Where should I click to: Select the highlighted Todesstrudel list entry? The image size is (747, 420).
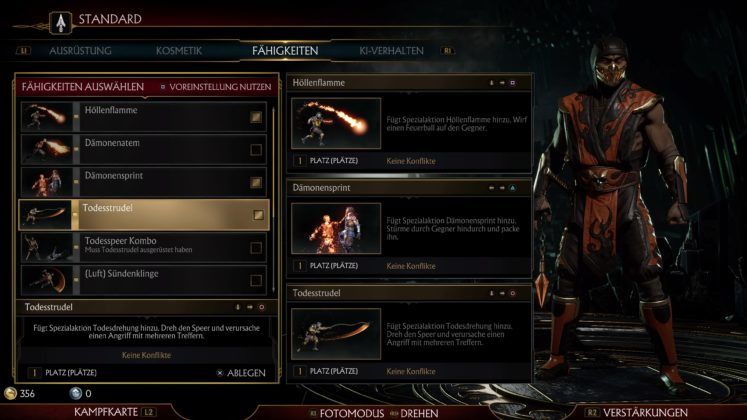tap(144, 215)
